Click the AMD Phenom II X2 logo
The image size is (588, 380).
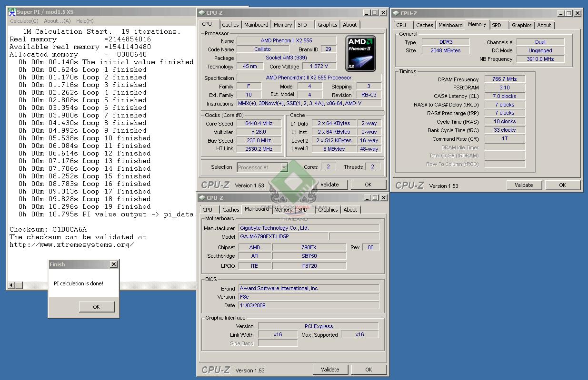point(361,53)
